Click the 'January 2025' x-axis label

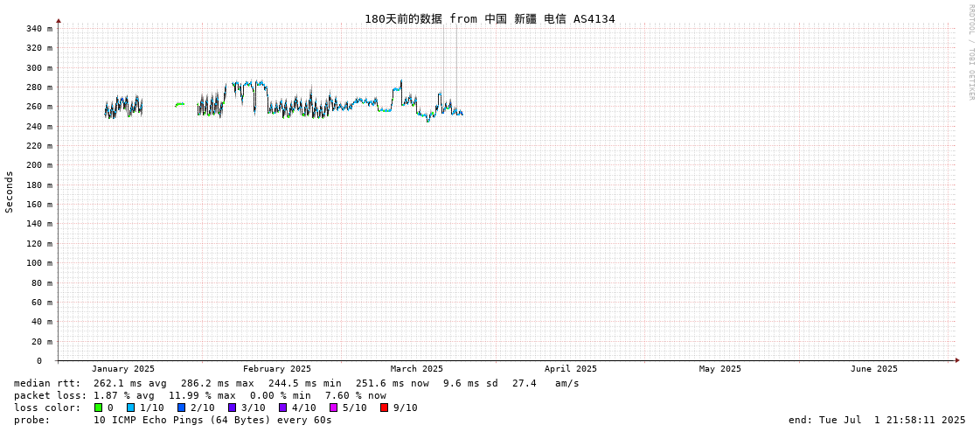pos(123,369)
